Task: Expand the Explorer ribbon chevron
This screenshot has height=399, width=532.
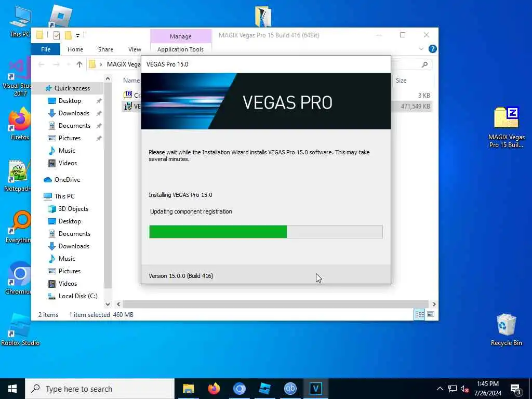Action: point(421,49)
